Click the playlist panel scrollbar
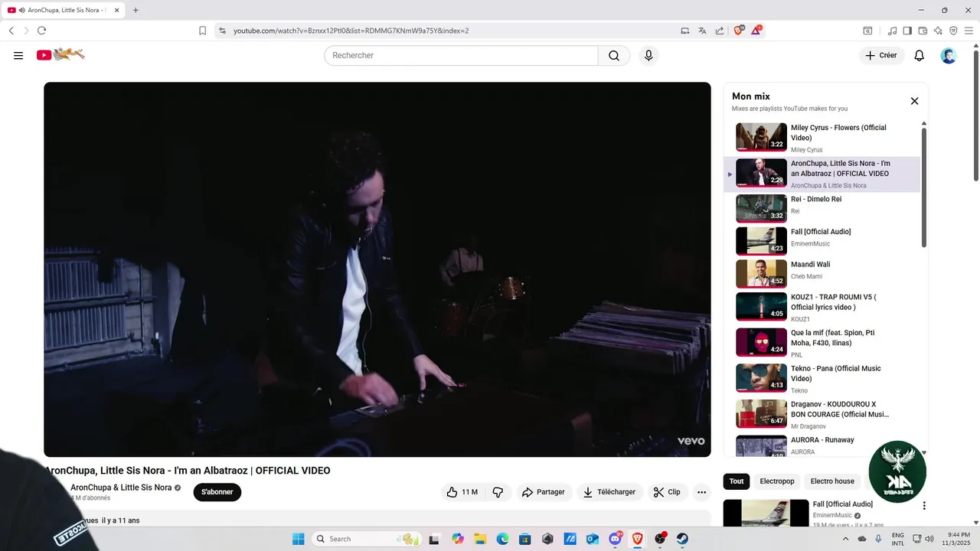This screenshot has width=980, height=551. point(924,187)
